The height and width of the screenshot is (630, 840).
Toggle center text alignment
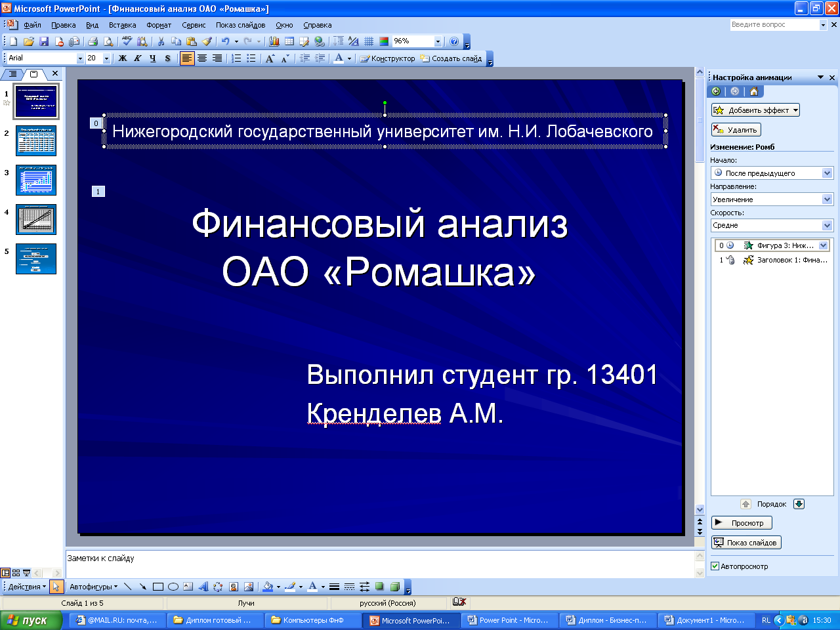[202, 58]
